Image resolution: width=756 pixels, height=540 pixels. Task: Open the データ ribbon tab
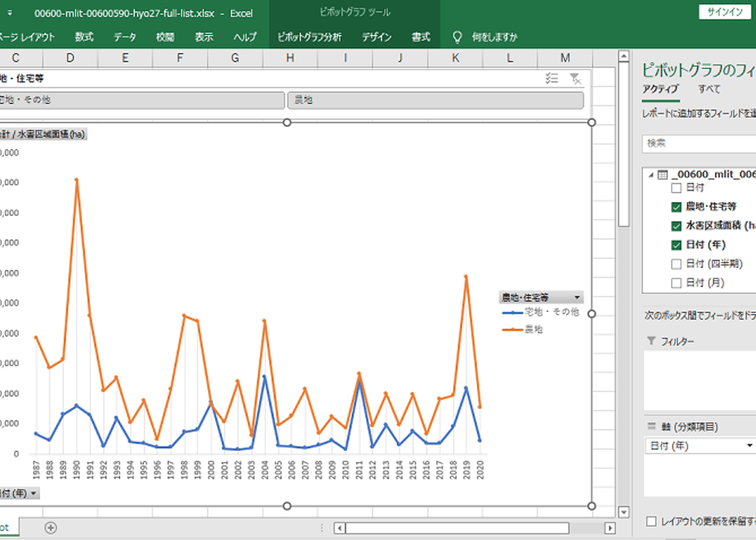coord(125,37)
